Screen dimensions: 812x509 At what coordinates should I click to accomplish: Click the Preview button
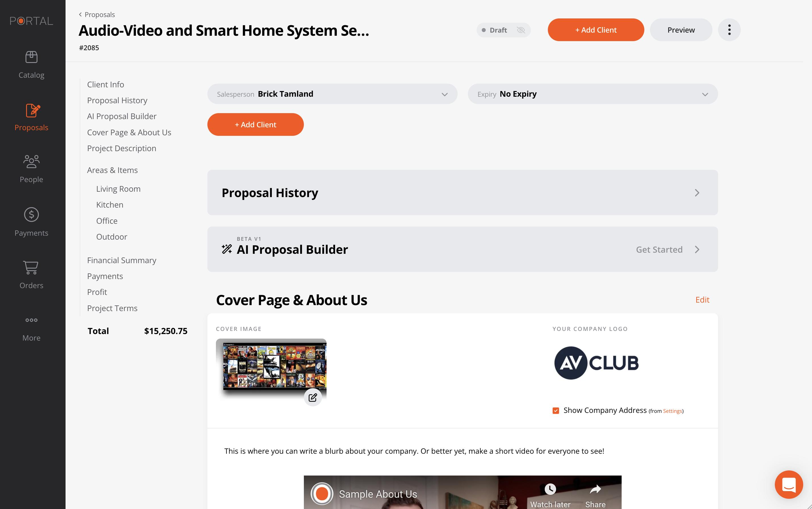click(681, 30)
